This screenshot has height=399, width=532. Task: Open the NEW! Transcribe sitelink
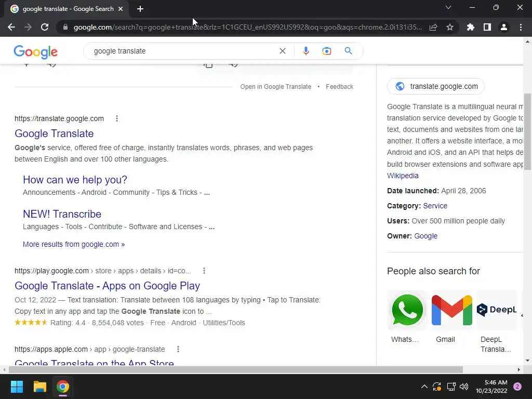pyautogui.click(x=62, y=214)
